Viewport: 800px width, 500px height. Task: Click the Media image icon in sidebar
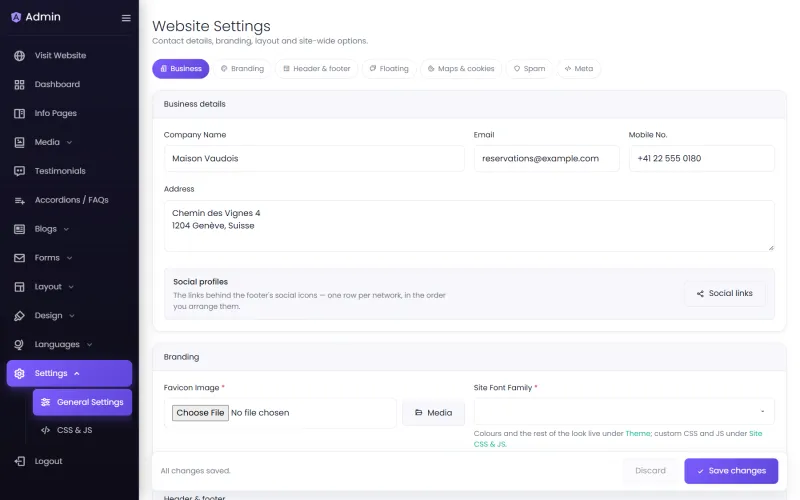tap(19, 142)
